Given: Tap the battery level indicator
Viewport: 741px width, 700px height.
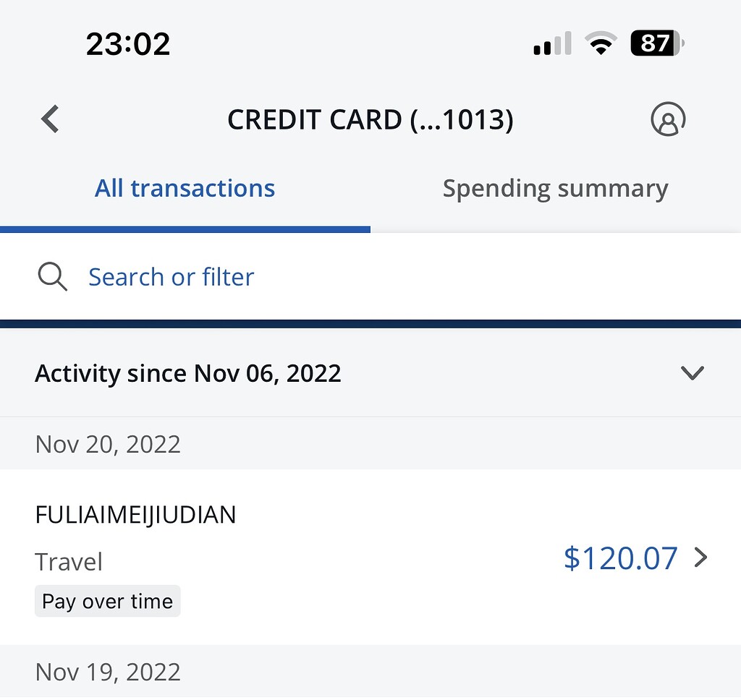Looking at the screenshot, I should point(656,44).
